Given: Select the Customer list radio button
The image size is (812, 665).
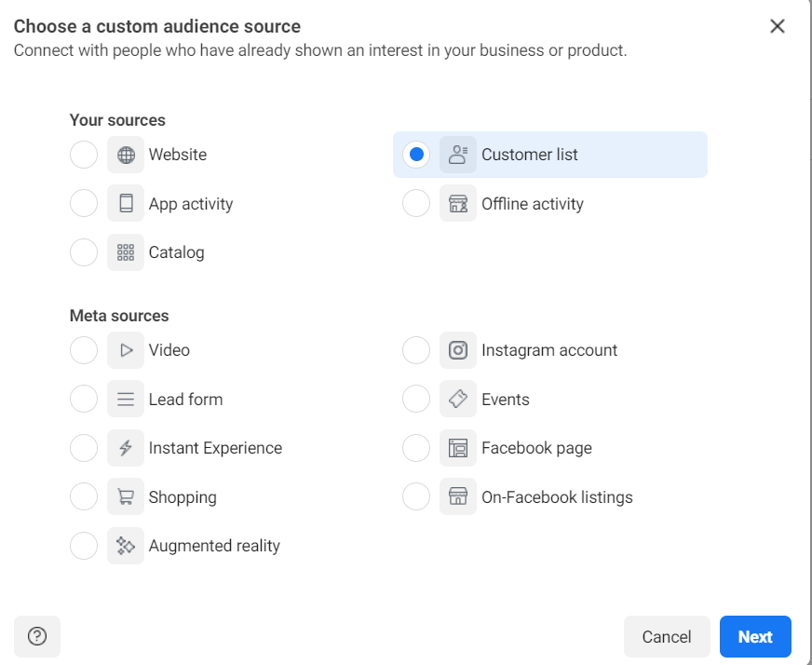Looking at the screenshot, I should click(416, 155).
